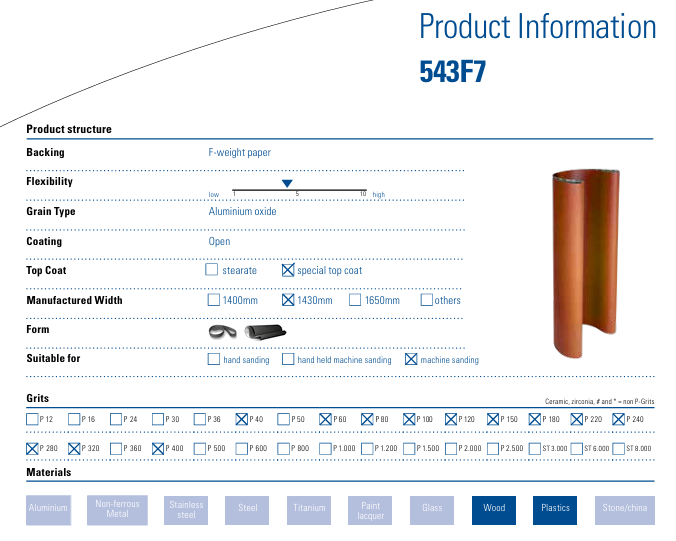Toggle the stearate checkbox
676x541 pixels.
(212, 269)
